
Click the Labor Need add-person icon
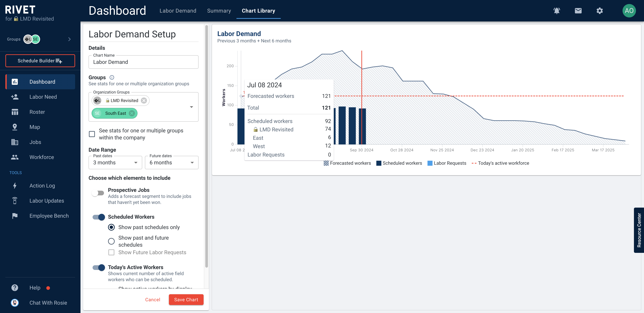[x=15, y=97]
